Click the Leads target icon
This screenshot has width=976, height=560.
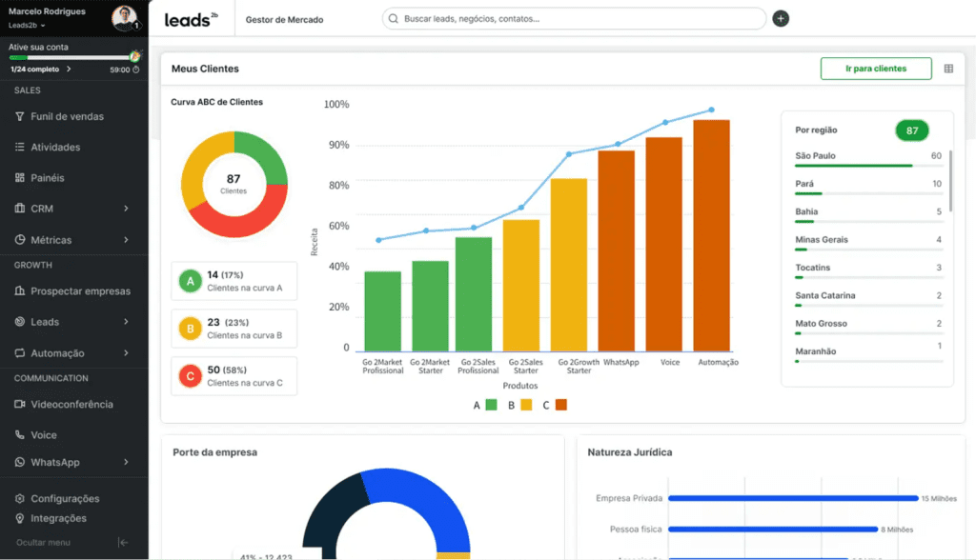click(x=20, y=322)
